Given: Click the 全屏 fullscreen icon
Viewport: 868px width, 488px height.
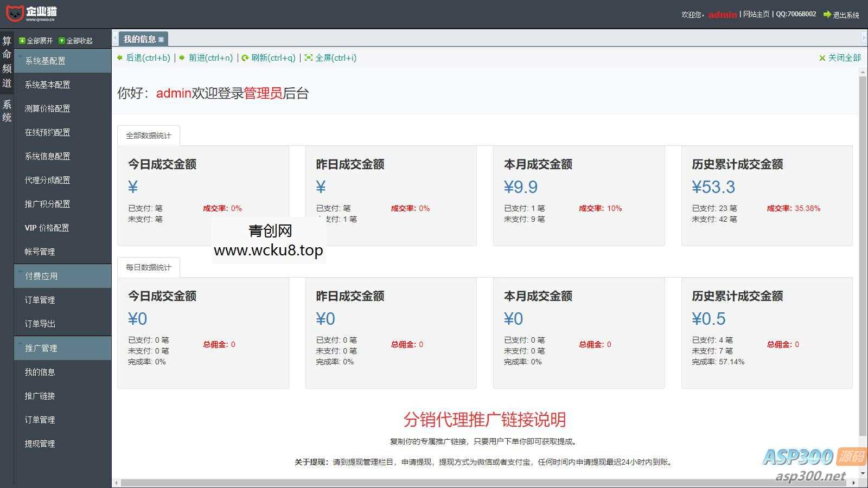Looking at the screenshot, I should coord(308,57).
